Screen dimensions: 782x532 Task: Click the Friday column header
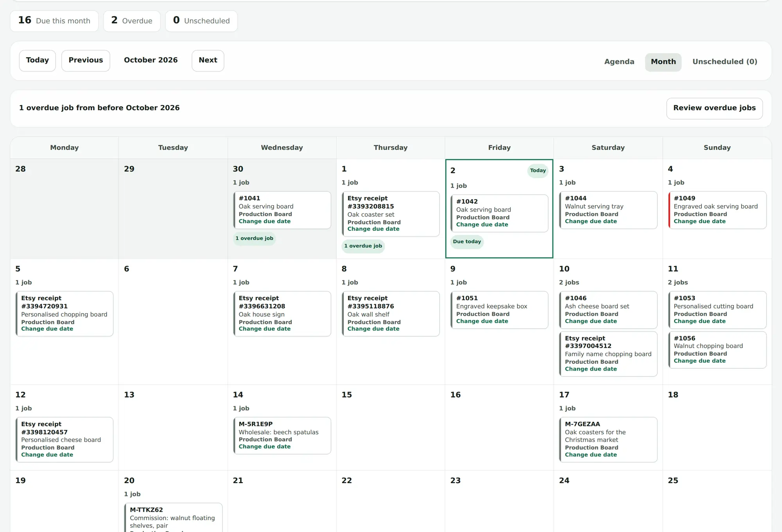click(x=499, y=148)
